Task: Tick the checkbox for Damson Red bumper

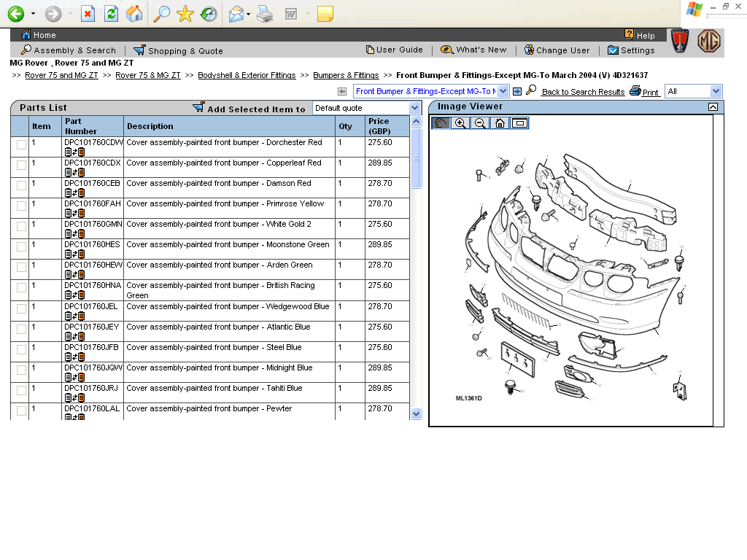Action: pyautogui.click(x=21, y=186)
